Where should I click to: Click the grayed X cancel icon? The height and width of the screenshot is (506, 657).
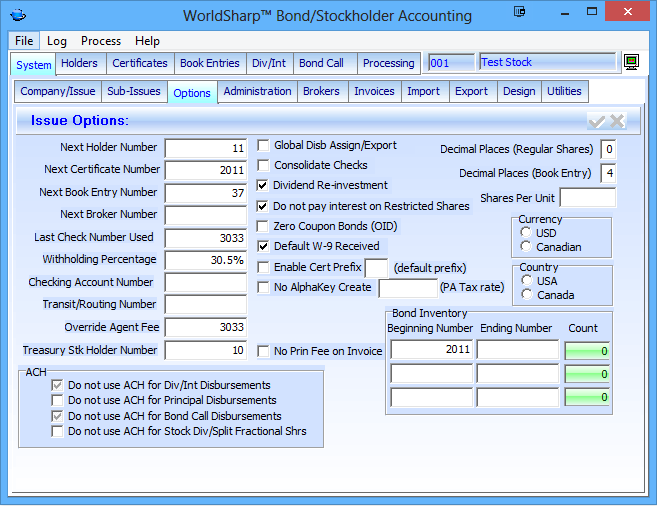pyautogui.click(x=617, y=121)
